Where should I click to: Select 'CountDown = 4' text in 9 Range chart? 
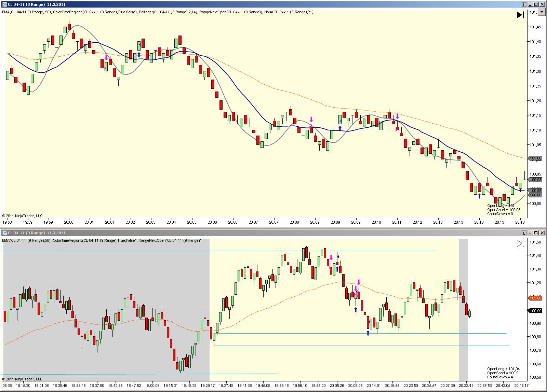(x=500, y=377)
